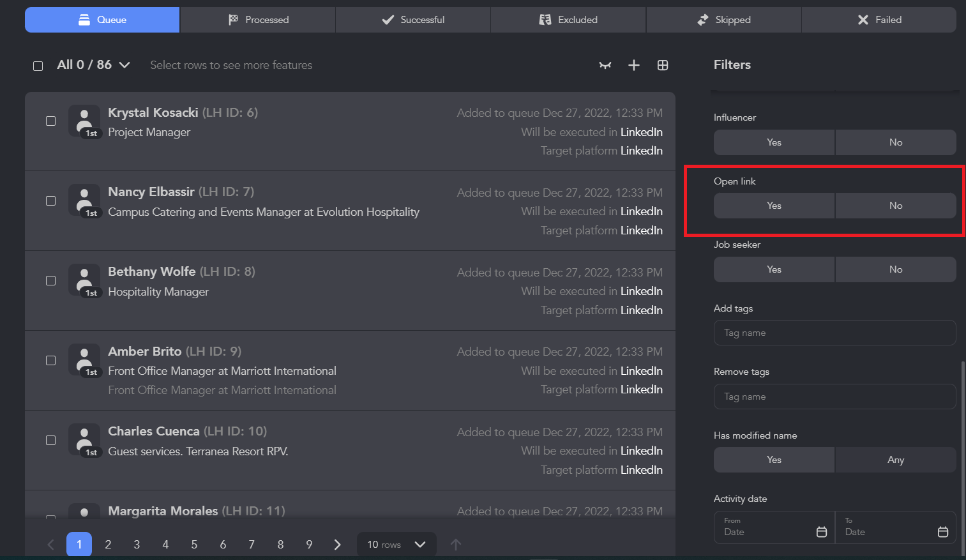
Task: Open the From date calendar picker
Action: click(x=822, y=532)
